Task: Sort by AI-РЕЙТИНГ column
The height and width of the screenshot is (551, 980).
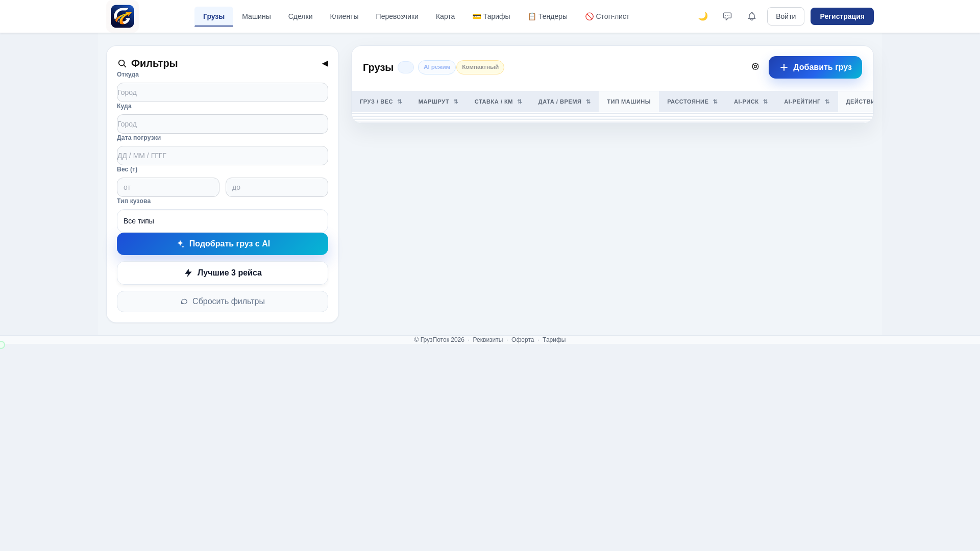Action: click(x=807, y=102)
